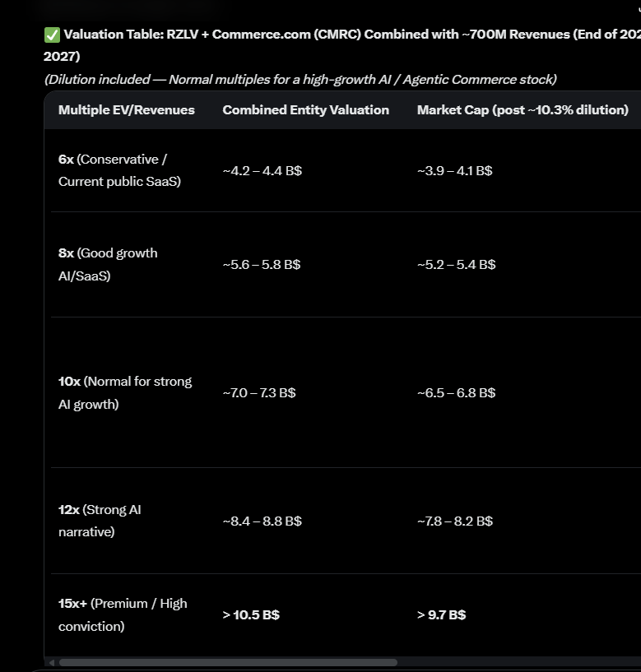Click the '15x+ (Premium / High conviction)' cell
This screenshot has height=672, width=641.
point(123,614)
